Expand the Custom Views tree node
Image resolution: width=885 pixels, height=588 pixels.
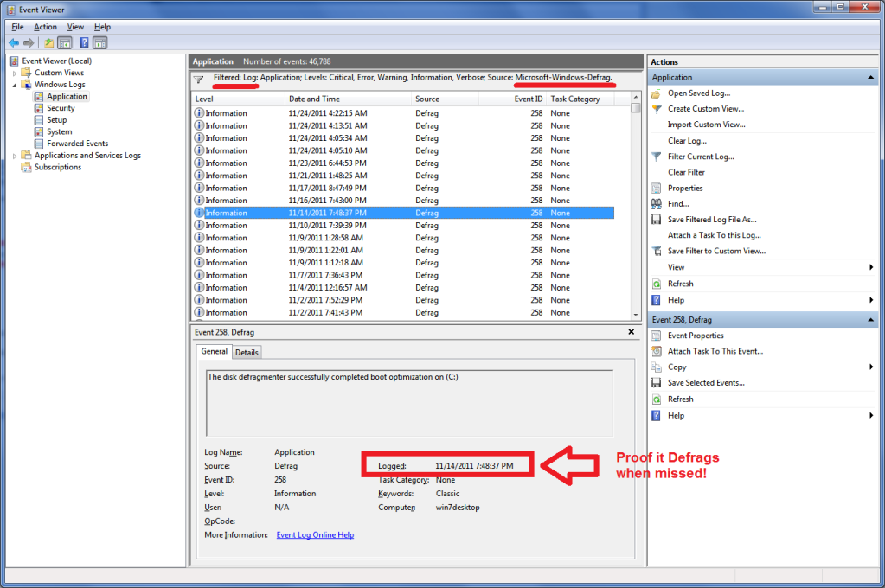pyautogui.click(x=15, y=73)
